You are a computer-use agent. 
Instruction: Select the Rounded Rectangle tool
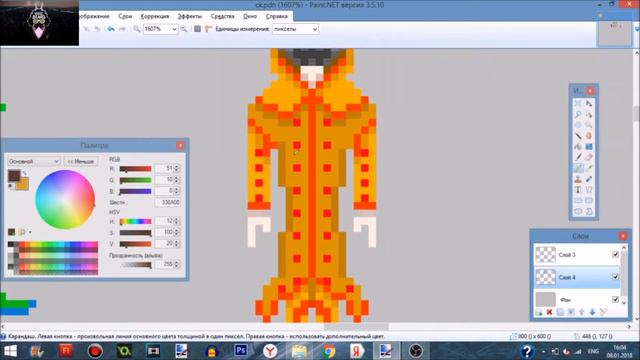[x=589, y=200]
